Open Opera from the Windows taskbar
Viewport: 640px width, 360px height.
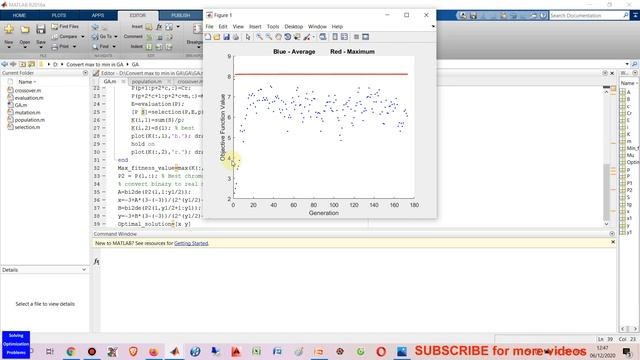[381, 351]
